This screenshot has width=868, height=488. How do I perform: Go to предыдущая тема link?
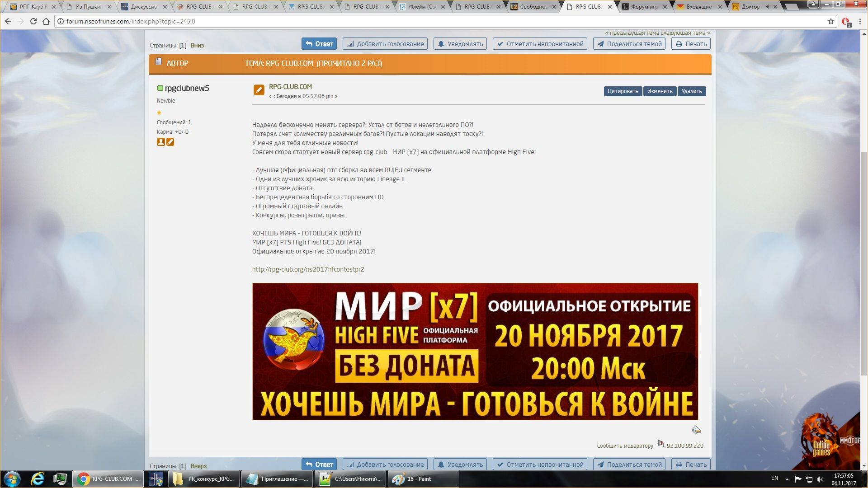coord(632,33)
